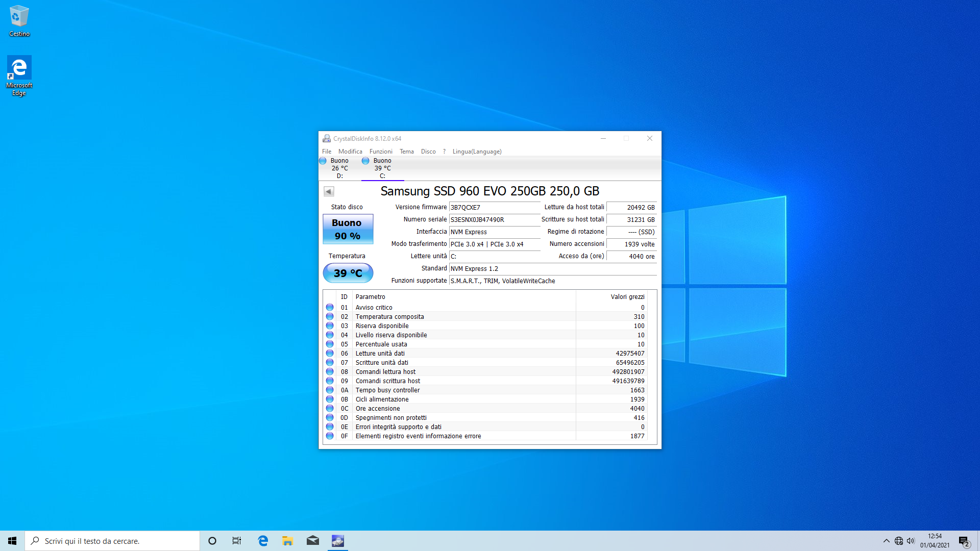The height and width of the screenshot is (551, 980).
Task: Select the Spegnimenti non protetti row text
Action: click(391, 418)
